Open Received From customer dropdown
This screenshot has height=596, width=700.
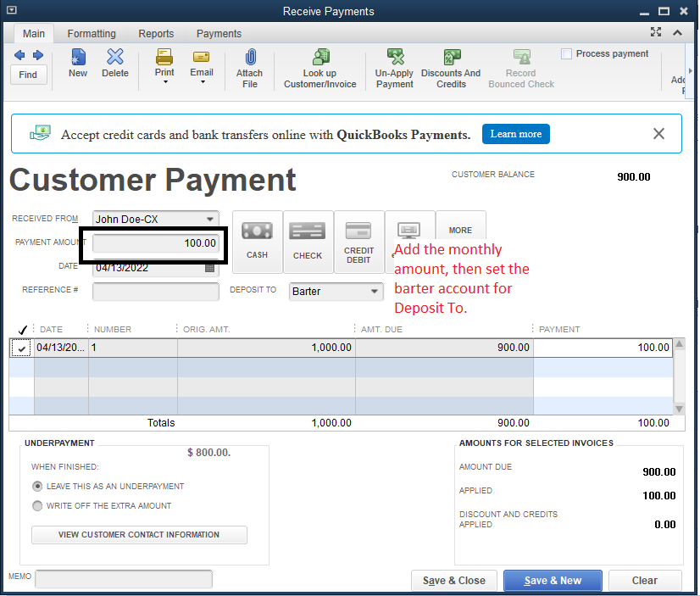pos(210,220)
